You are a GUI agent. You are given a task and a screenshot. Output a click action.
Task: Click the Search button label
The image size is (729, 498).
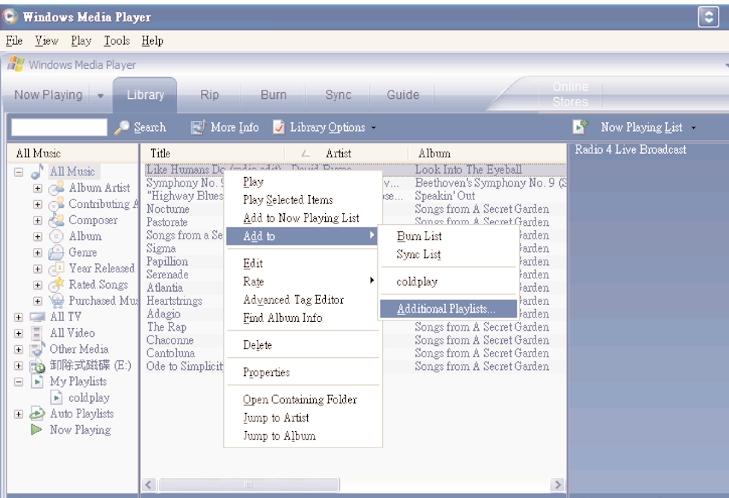click(150, 127)
